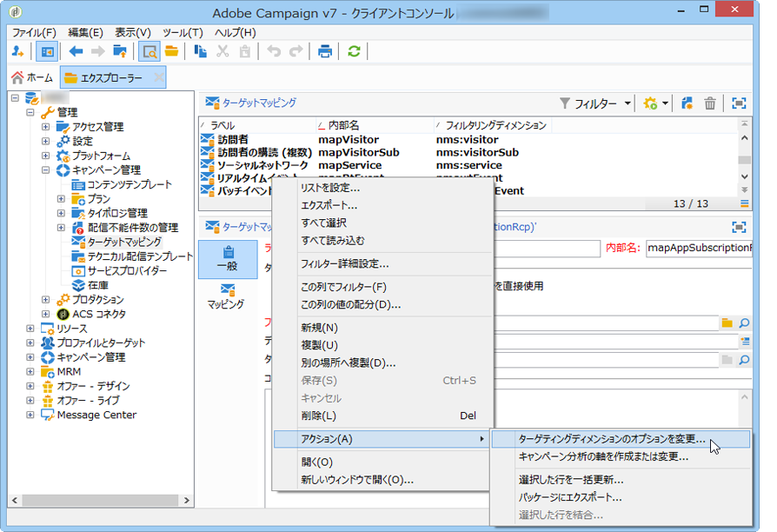Click the forward navigation arrow in toolbar
Screen dimensions: 777x532
pyautogui.click(x=97, y=51)
